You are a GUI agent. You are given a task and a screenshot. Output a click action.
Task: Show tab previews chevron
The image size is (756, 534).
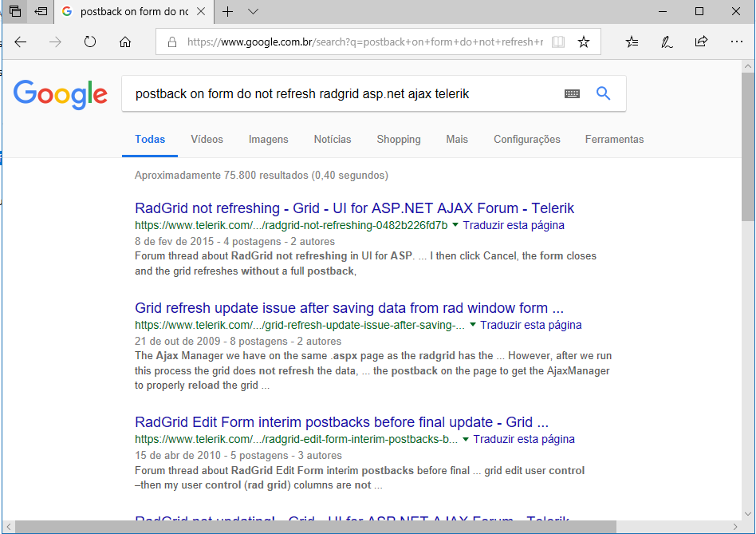253,12
